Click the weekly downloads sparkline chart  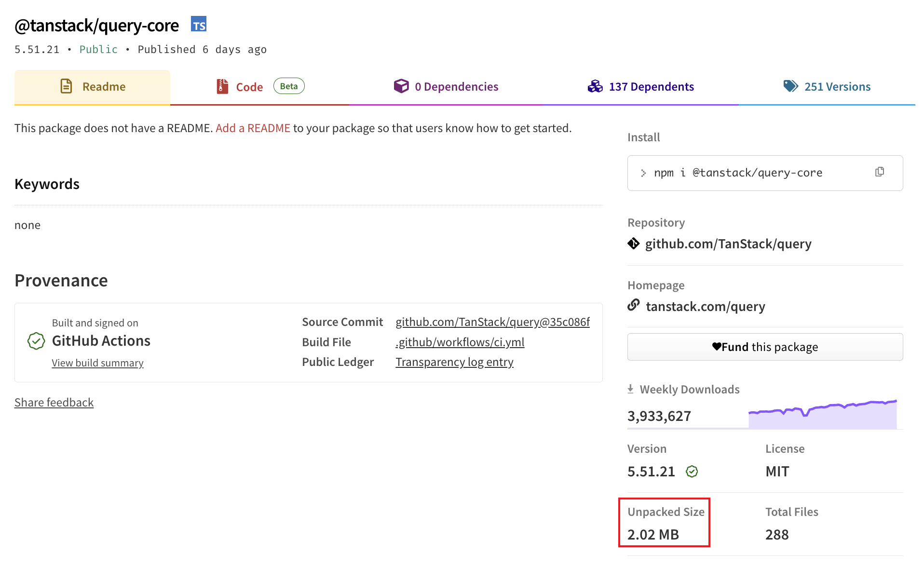822,415
